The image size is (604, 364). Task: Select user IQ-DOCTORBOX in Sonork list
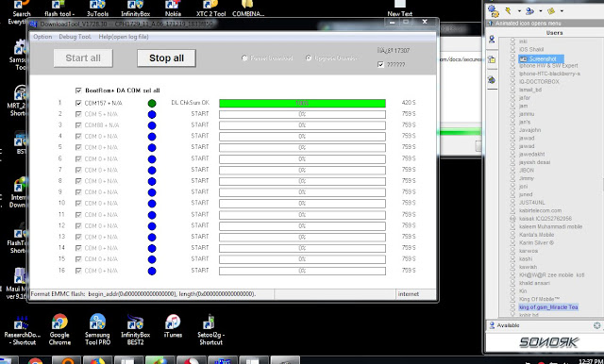pos(539,82)
